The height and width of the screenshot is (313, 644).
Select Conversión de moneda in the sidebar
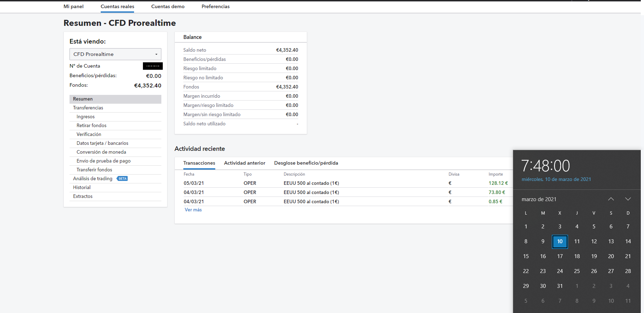(x=101, y=152)
